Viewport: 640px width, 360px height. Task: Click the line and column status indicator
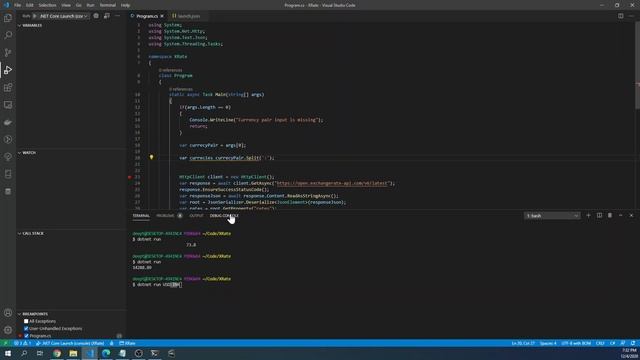pyautogui.click(x=523, y=343)
